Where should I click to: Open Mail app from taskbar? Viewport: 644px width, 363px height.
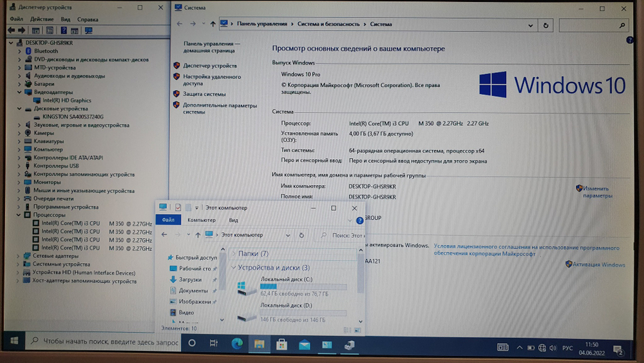305,344
